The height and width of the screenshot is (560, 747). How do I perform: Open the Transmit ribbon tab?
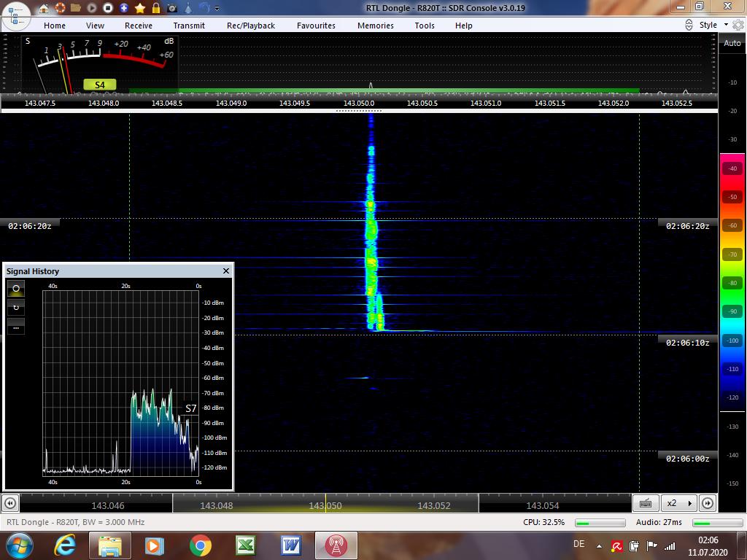click(x=189, y=26)
